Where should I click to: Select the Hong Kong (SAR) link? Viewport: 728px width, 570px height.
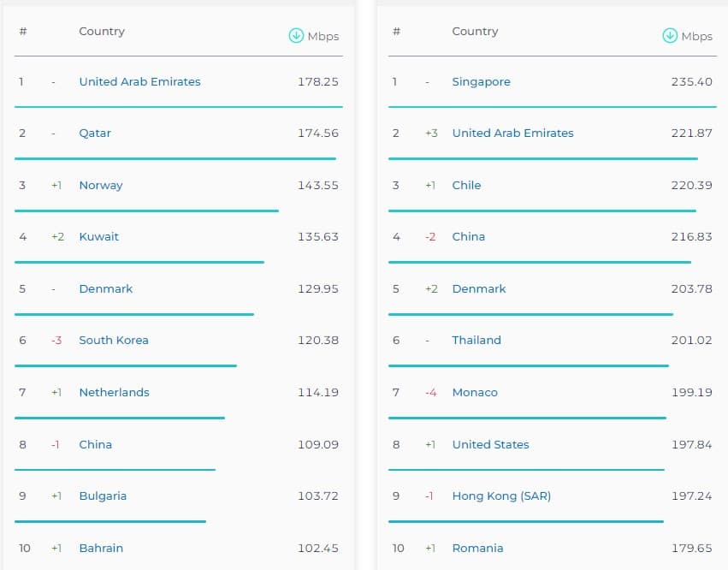coord(501,496)
